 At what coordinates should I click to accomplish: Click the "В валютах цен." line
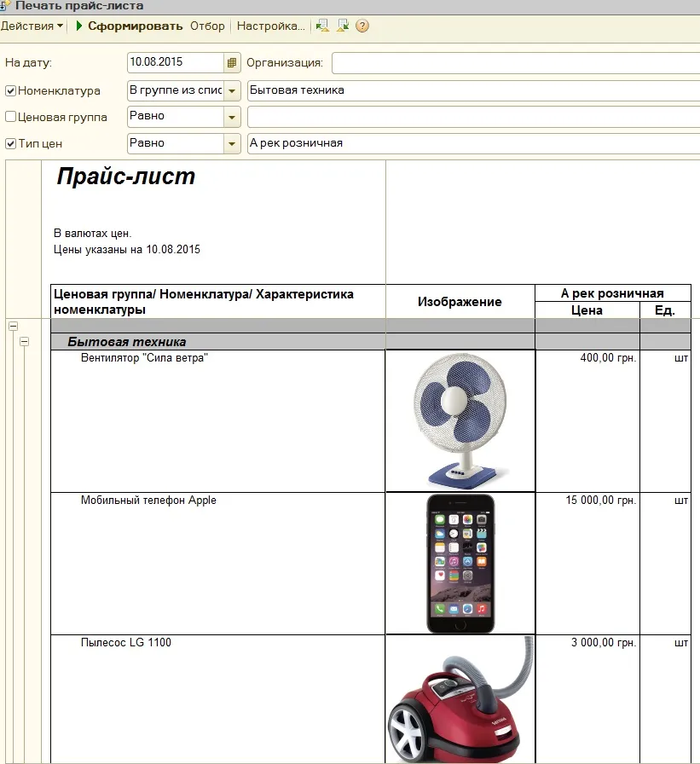pyautogui.click(x=93, y=234)
